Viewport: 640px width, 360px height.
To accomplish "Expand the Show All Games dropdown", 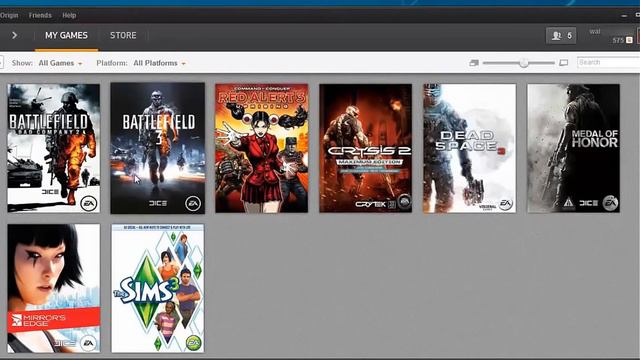I will pyautogui.click(x=60, y=63).
